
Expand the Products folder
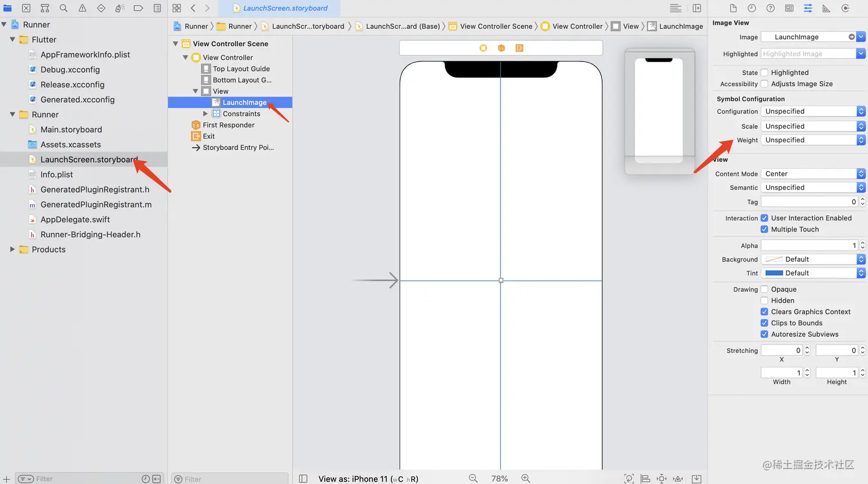pos(13,249)
